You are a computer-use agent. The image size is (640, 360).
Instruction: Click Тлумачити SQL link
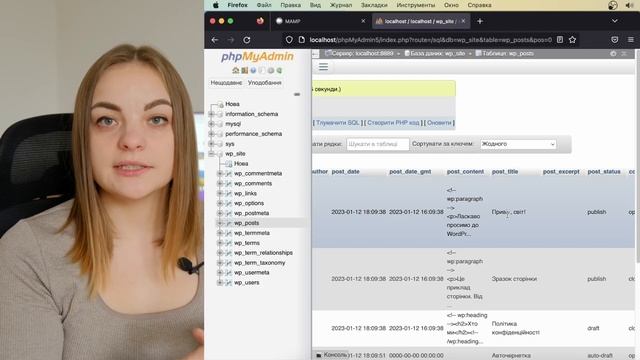pyautogui.click(x=338, y=123)
